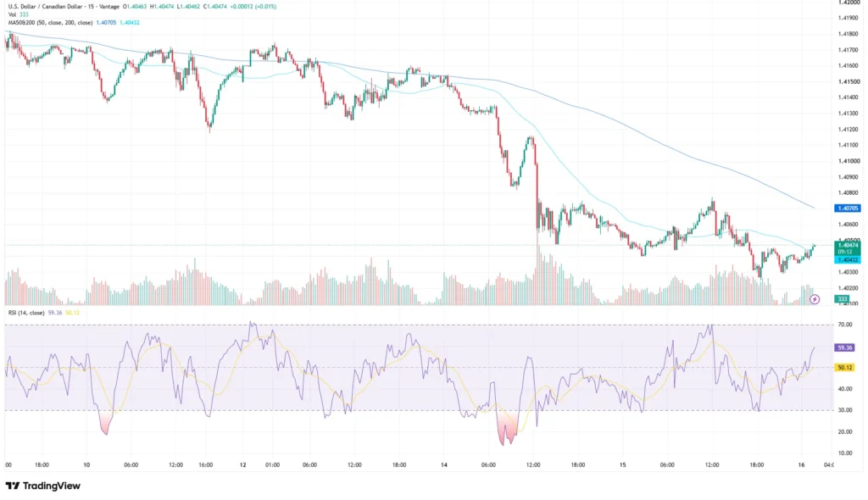Click the 20.00 RSI axis label
Viewport: 868px width, 500px height.
(x=845, y=432)
